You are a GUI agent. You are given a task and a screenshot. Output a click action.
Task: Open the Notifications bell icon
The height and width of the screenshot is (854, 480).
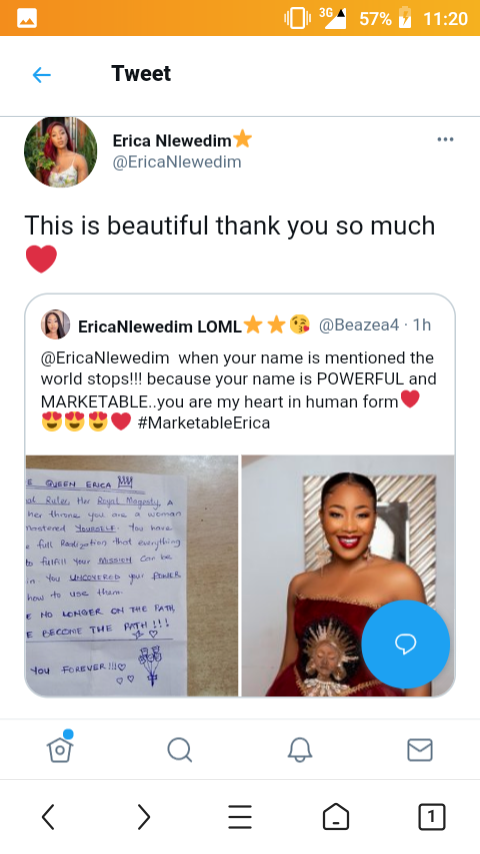[x=300, y=750]
